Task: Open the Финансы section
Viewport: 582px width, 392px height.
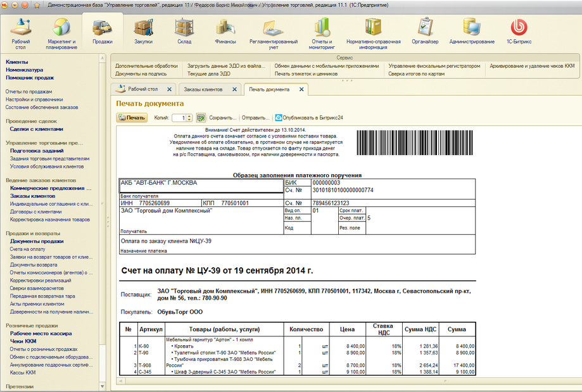Action: [x=225, y=32]
